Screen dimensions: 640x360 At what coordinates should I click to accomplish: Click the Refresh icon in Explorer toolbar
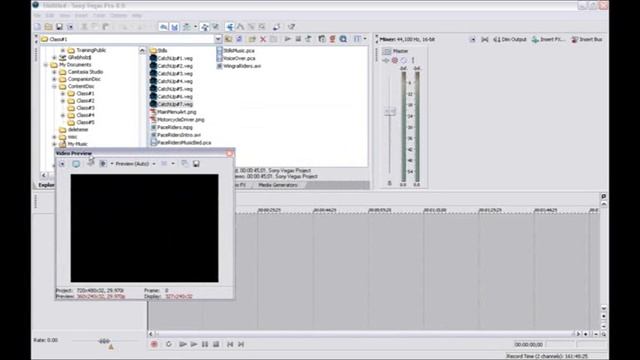coord(239,39)
